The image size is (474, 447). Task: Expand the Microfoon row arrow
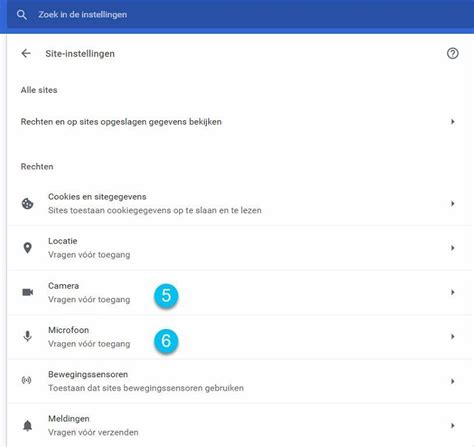pyautogui.click(x=452, y=336)
